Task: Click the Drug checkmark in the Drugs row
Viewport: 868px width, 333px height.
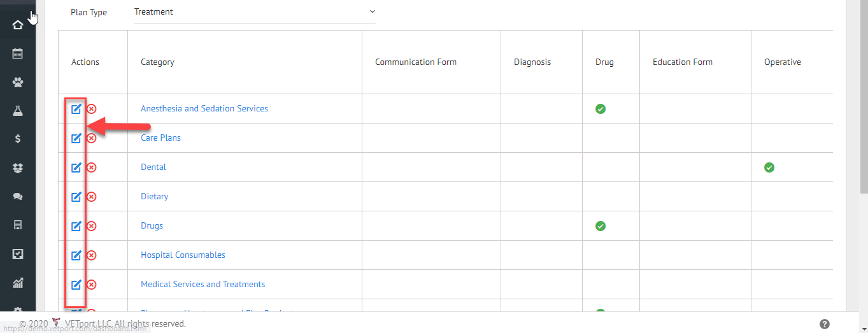Action: coord(601,226)
